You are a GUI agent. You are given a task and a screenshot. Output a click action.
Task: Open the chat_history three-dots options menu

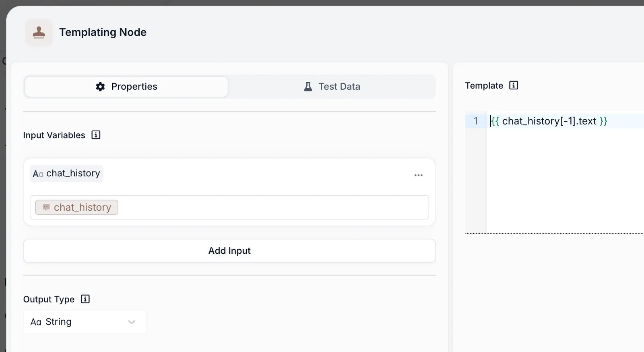click(419, 175)
